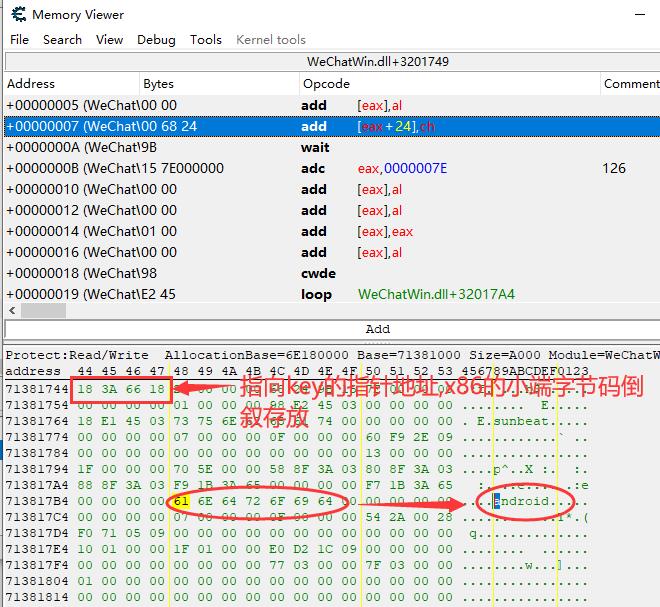
Task: Click byte E0 in row 713817E4
Action: [x=277, y=549]
